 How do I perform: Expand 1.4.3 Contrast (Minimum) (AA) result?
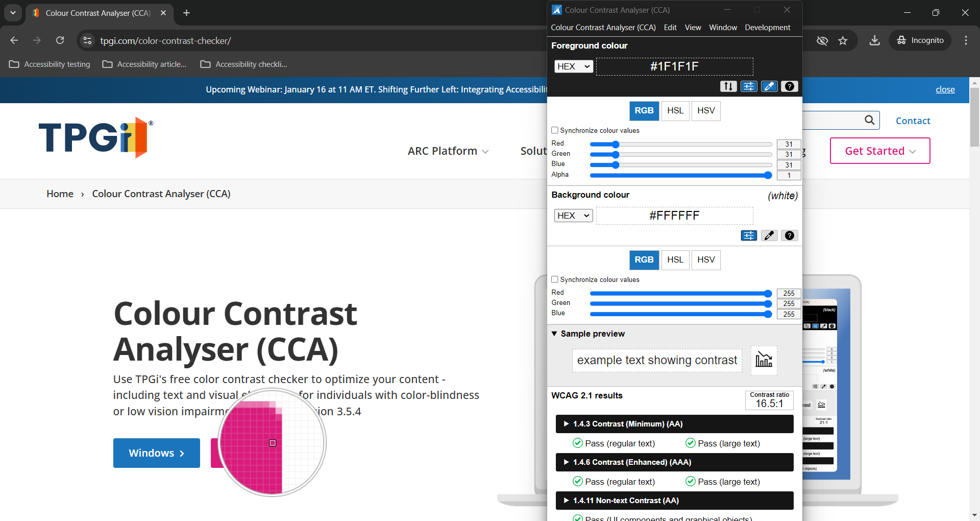click(674, 424)
